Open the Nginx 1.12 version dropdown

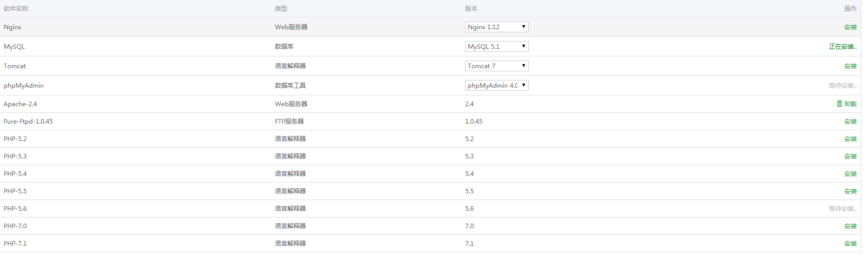pos(496,27)
